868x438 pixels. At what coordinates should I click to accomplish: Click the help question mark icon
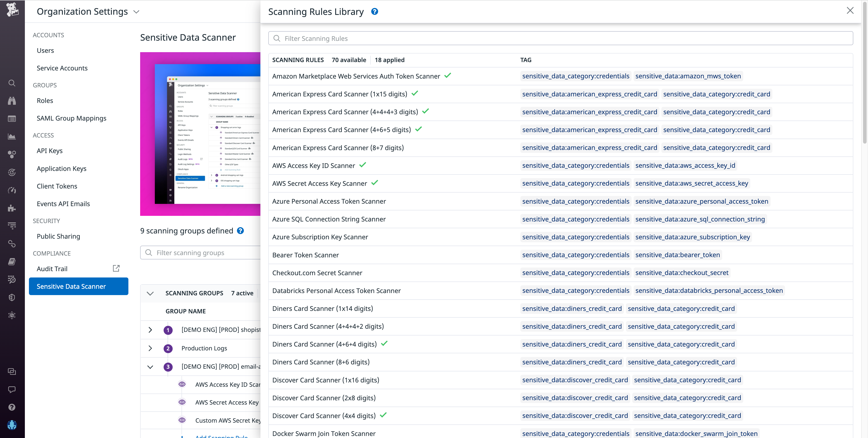tap(12, 407)
